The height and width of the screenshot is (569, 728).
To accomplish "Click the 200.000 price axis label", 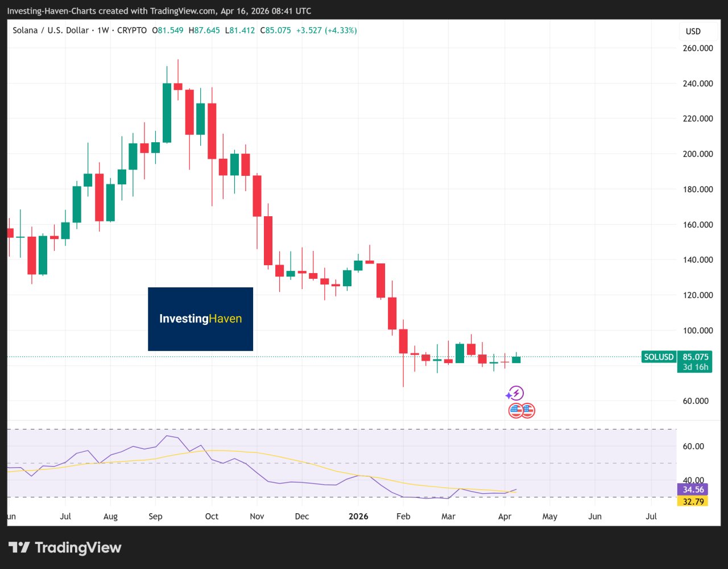I will coord(698,154).
